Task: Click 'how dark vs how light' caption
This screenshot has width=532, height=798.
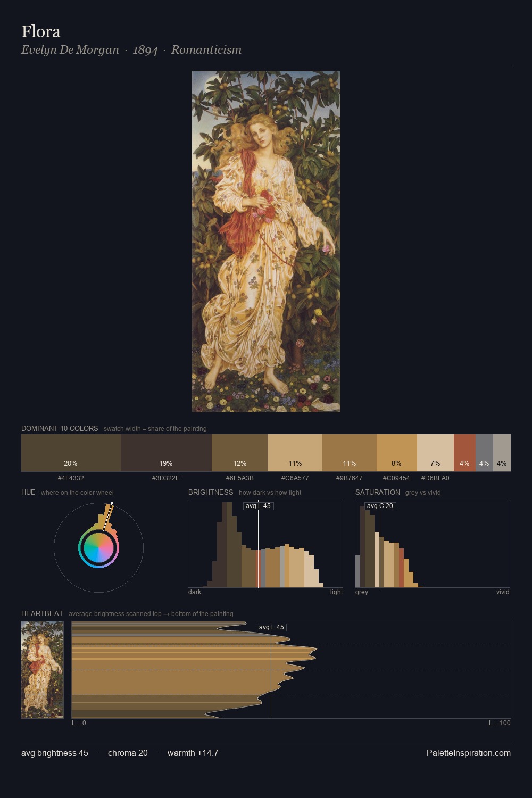Action: [270, 493]
